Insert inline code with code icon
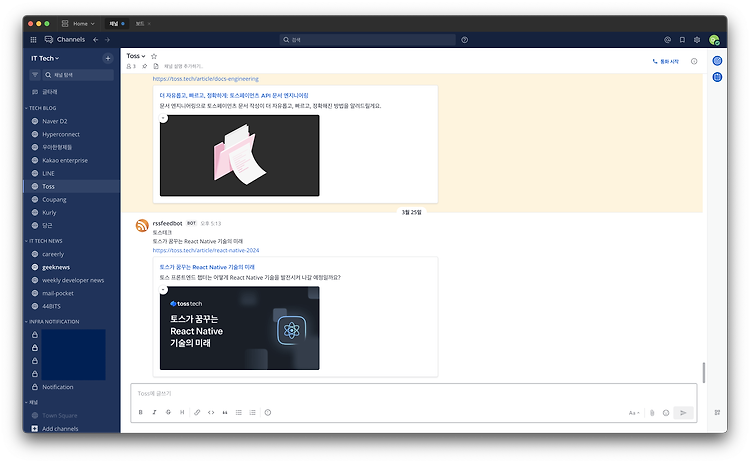The image size is (750, 463). (x=211, y=412)
